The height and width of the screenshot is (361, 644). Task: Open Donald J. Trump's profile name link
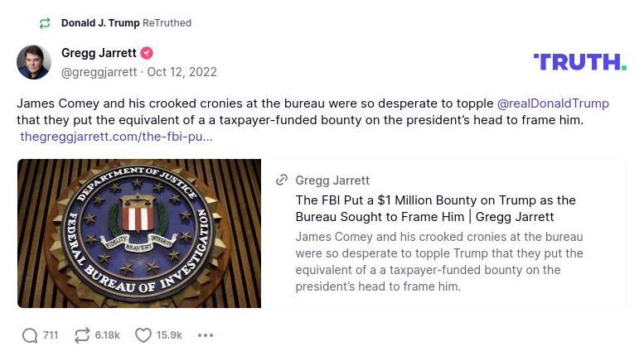pyautogui.click(x=100, y=23)
